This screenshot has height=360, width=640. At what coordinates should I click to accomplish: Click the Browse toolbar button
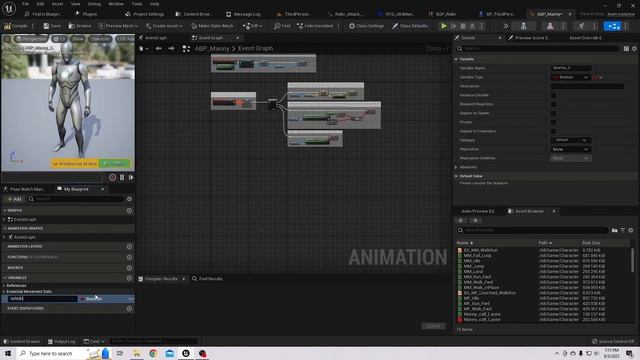point(80,26)
